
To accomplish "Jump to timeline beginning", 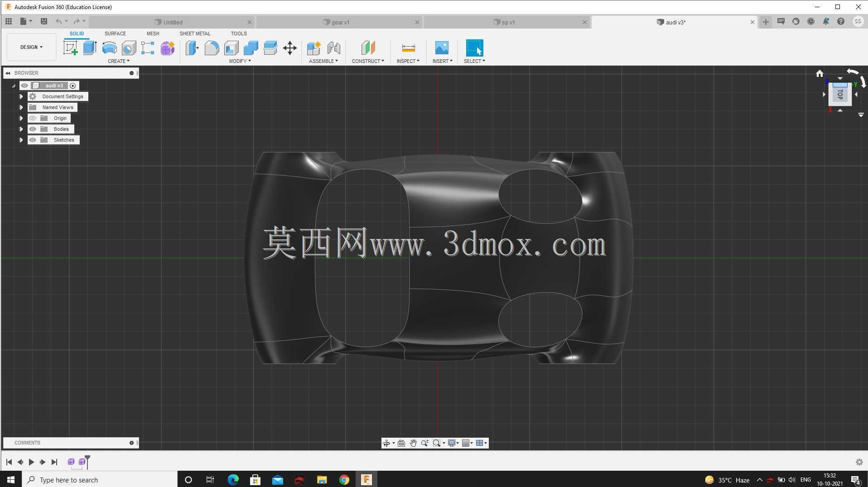I will point(9,462).
